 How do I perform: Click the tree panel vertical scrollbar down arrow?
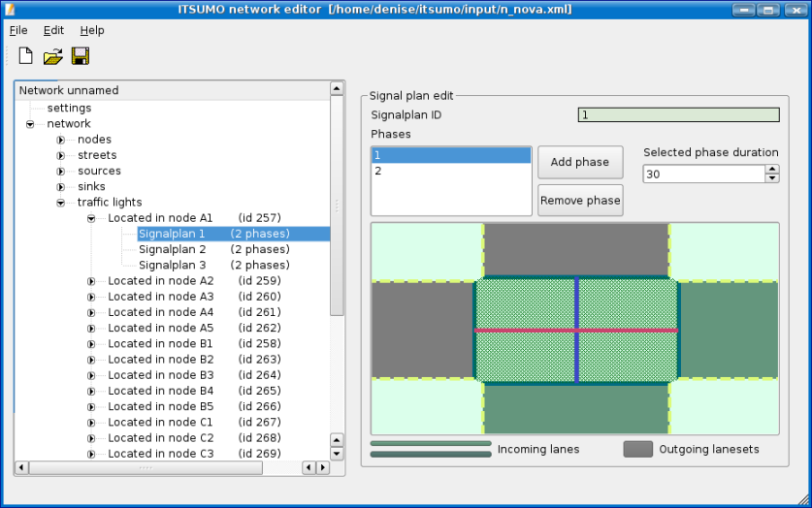pyautogui.click(x=337, y=453)
